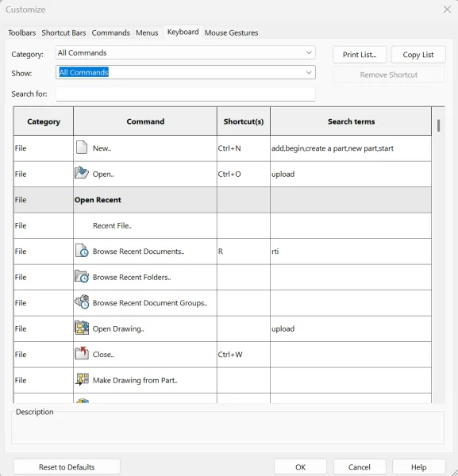The height and width of the screenshot is (476, 458).
Task: Click the command list vertical scrollbar
Action: coord(438,255)
